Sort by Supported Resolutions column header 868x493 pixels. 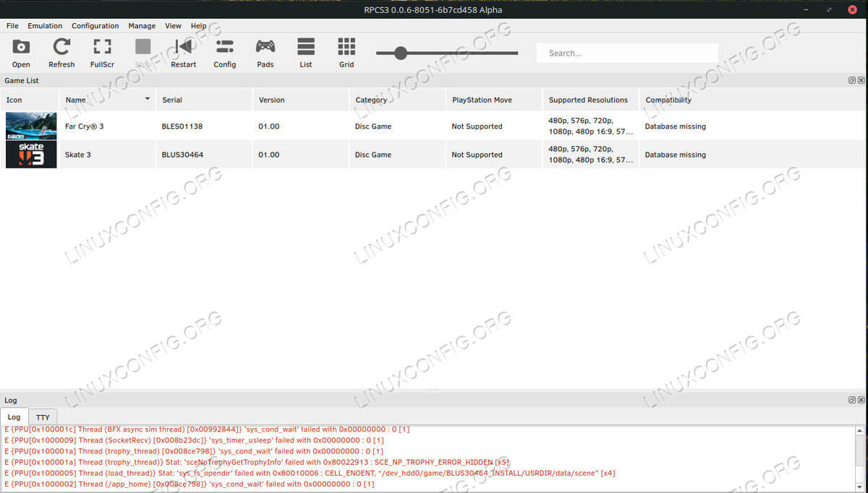(x=591, y=100)
